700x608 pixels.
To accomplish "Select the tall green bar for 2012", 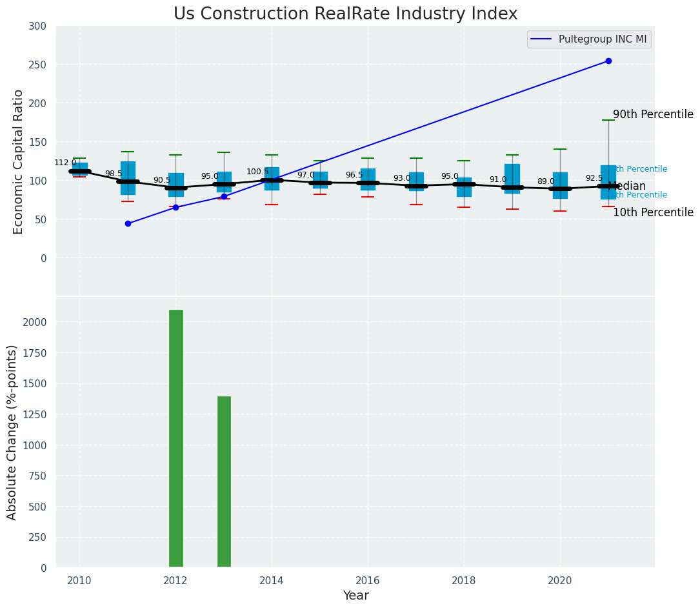I will [x=175, y=439].
